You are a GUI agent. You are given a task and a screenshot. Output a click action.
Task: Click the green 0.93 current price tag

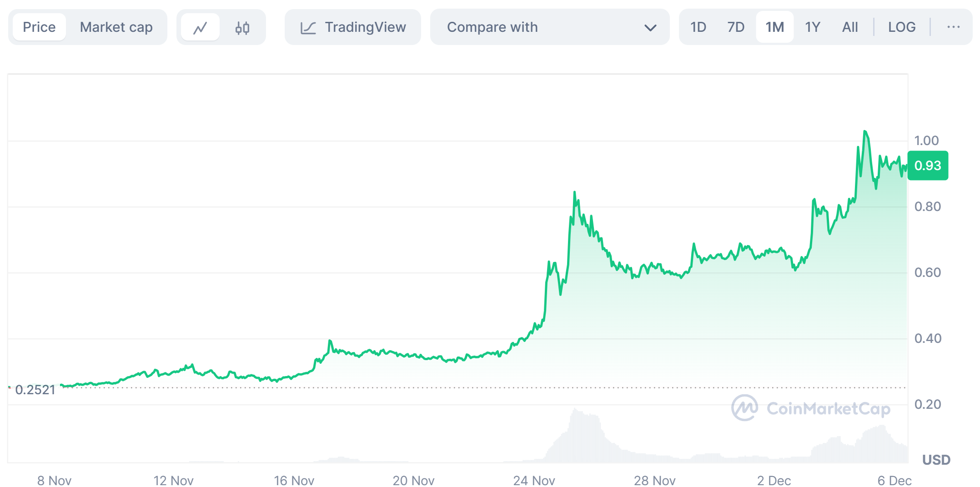[x=927, y=166]
